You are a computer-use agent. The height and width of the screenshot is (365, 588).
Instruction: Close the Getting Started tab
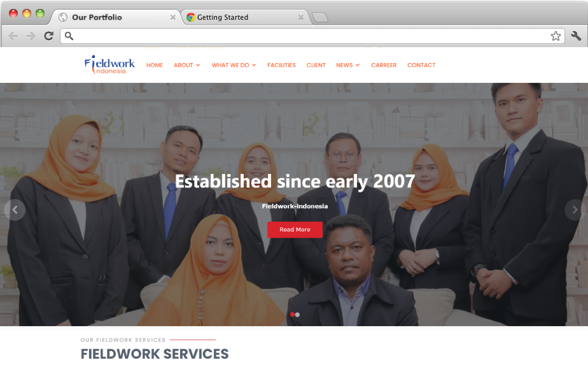301,17
